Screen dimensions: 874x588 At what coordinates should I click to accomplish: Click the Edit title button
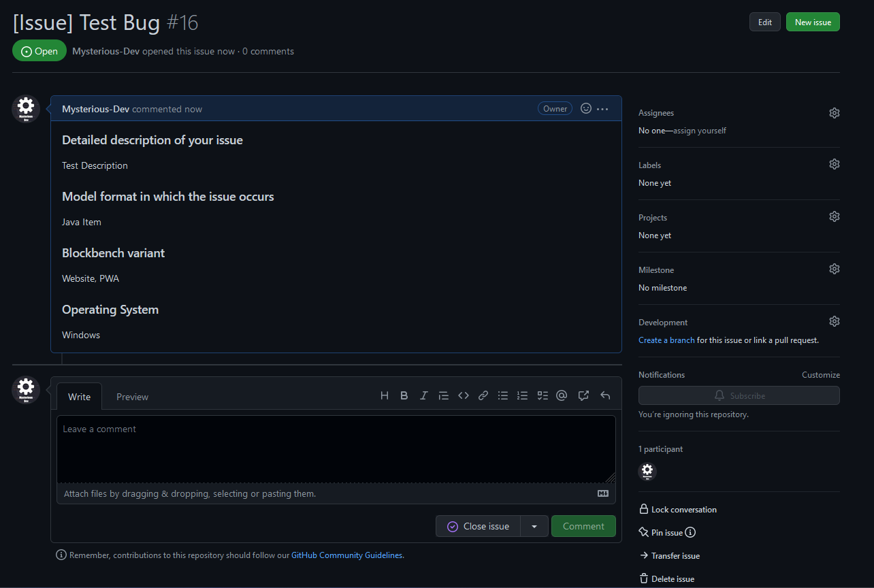(x=765, y=22)
